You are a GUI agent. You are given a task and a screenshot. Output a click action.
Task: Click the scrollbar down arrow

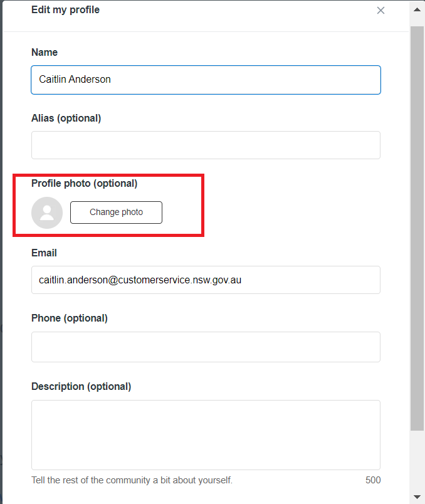(x=417, y=497)
